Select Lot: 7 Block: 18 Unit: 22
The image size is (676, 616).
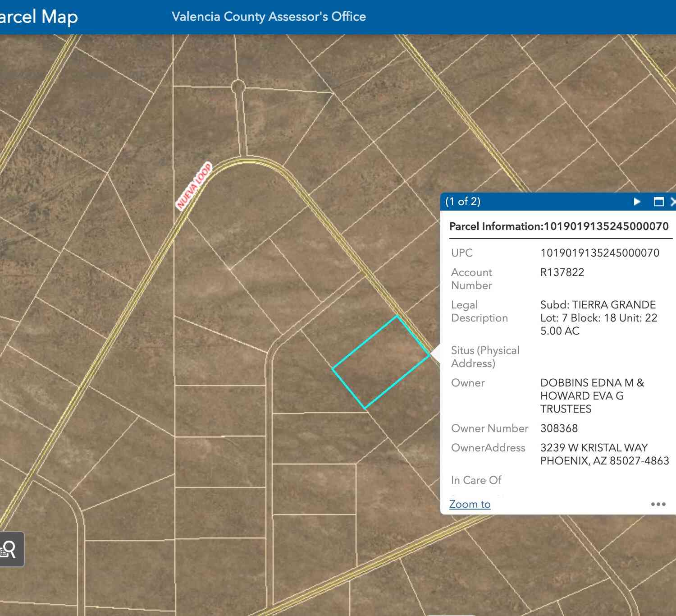click(x=598, y=317)
